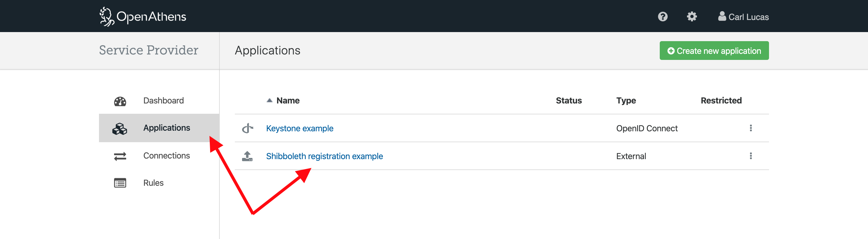Screen dimensions: 868x239
Task: Click the Connections arrows icon
Action: click(120, 156)
